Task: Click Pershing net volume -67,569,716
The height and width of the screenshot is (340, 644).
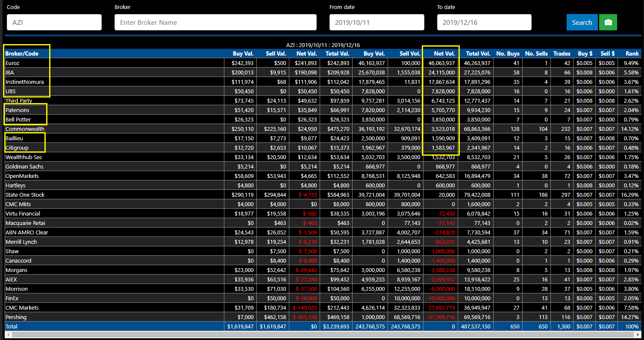Action: 440,317
